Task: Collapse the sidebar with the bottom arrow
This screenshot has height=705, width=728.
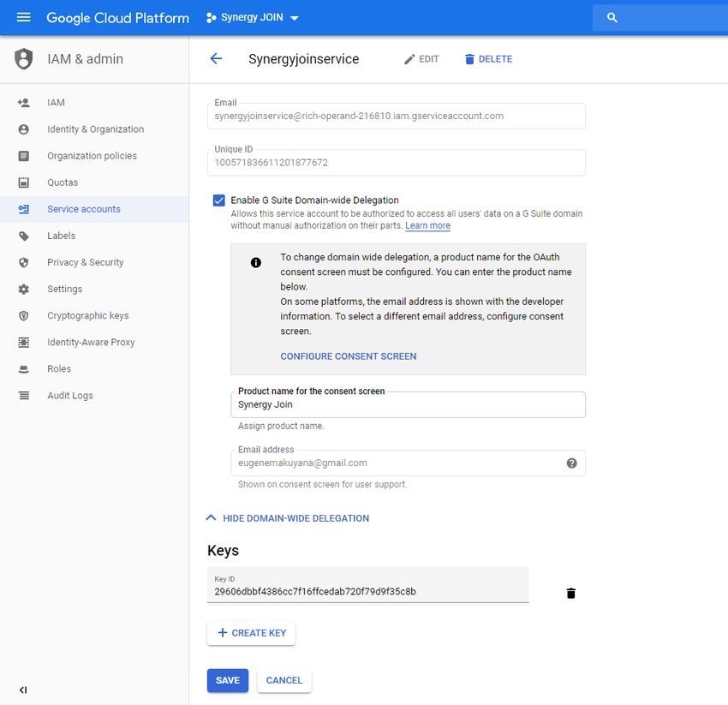Action: tap(23, 690)
